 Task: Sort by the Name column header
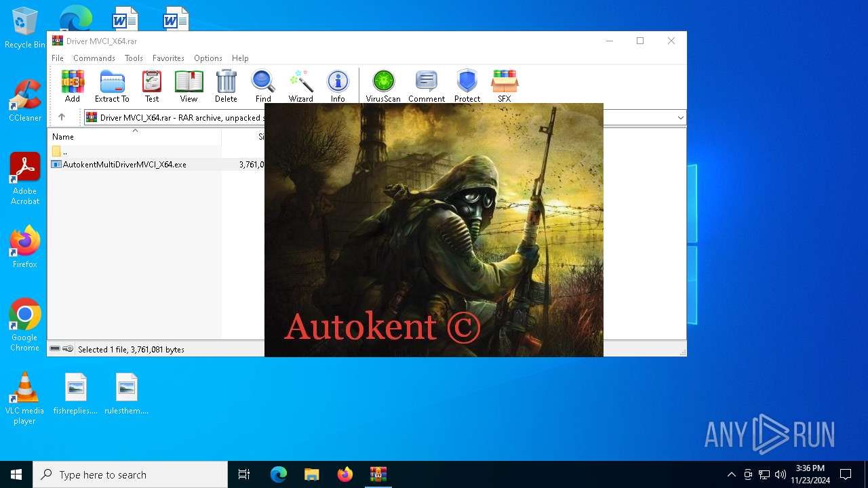pyautogui.click(x=135, y=136)
